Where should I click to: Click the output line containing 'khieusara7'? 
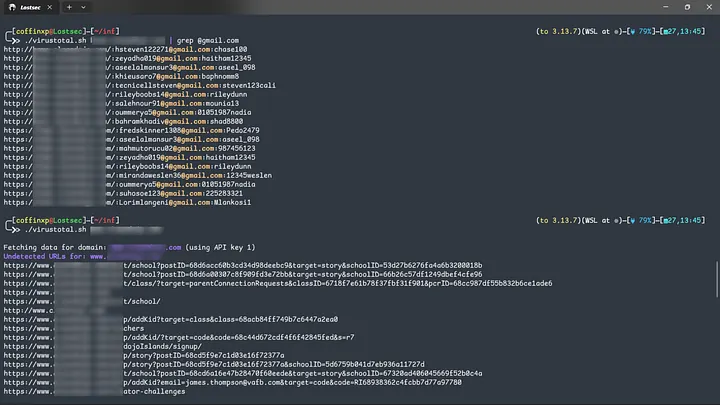point(121,76)
